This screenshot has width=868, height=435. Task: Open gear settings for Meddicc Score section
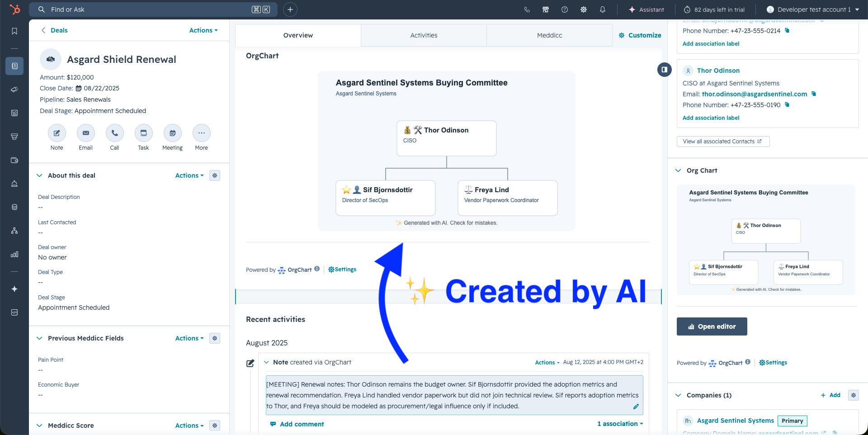[215, 426]
